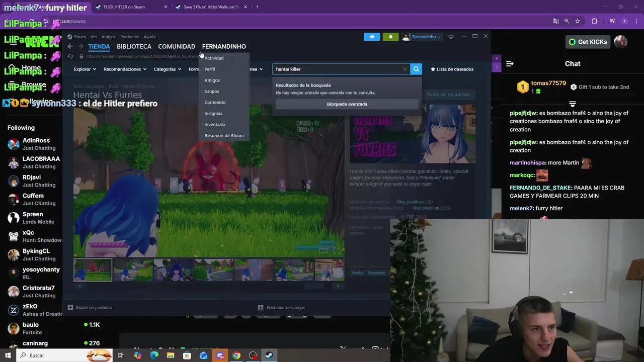Open Microsoft Store from the taskbar
The image size is (644, 362).
tap(187, 355)
